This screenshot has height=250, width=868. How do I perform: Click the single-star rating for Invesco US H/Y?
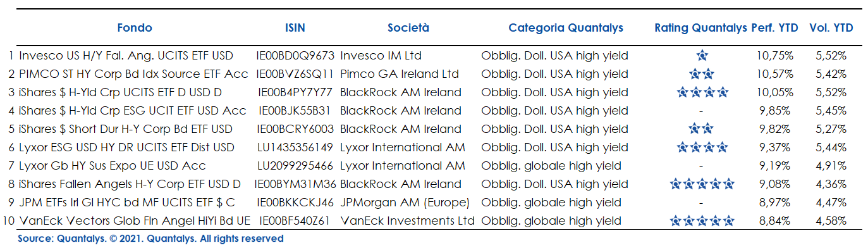tap(702, 56)
